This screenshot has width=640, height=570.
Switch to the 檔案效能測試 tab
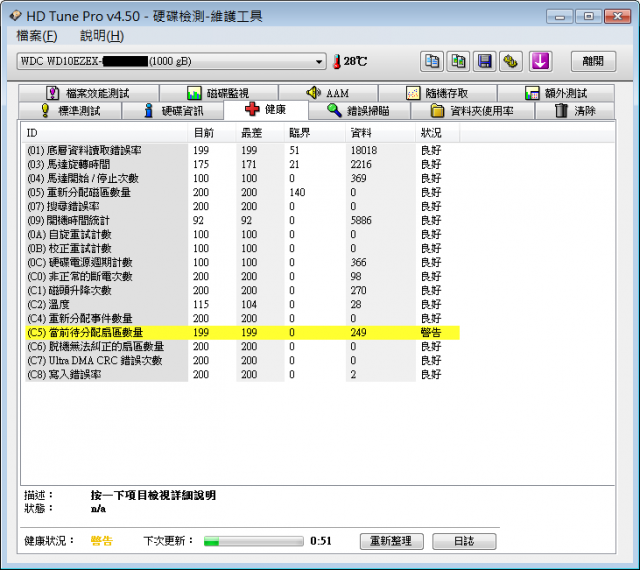89,93
